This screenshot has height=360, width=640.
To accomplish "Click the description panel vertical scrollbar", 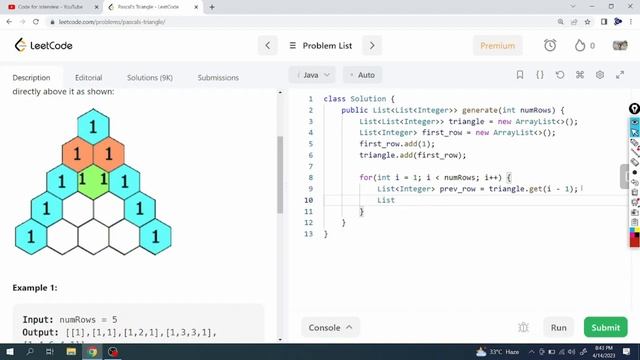I will (x=280, y=175).
